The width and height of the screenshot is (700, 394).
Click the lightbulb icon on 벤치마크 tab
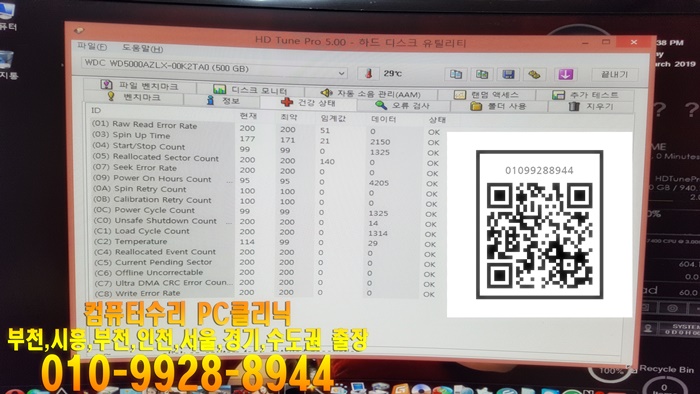click(111, 96)
